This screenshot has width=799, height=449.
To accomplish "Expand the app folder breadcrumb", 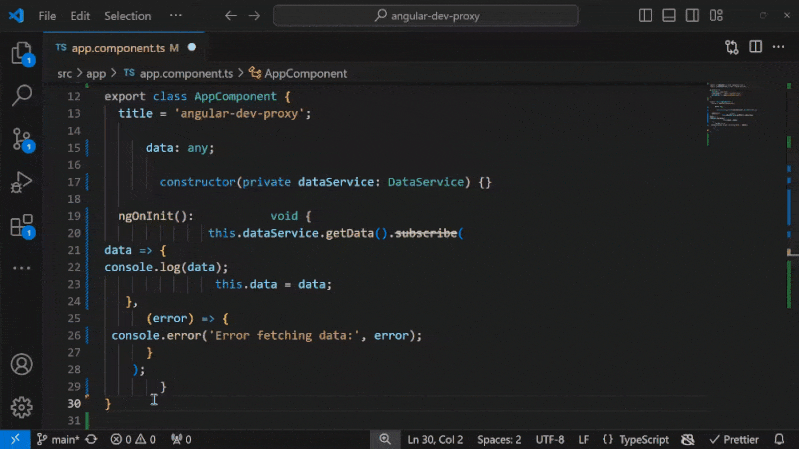I will [x=96, y=73].
